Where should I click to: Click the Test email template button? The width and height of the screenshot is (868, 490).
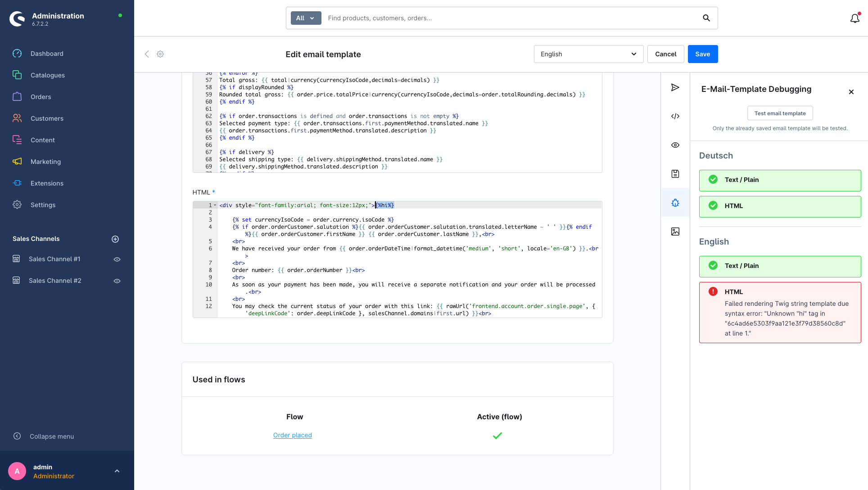(x=780, y=113)
